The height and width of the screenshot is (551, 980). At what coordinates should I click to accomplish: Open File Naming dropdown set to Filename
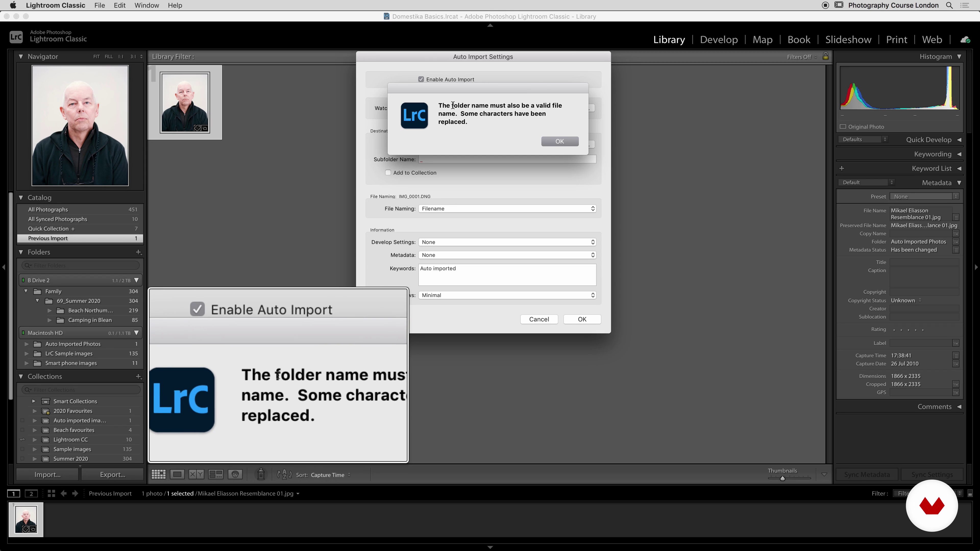click(507, 208)
